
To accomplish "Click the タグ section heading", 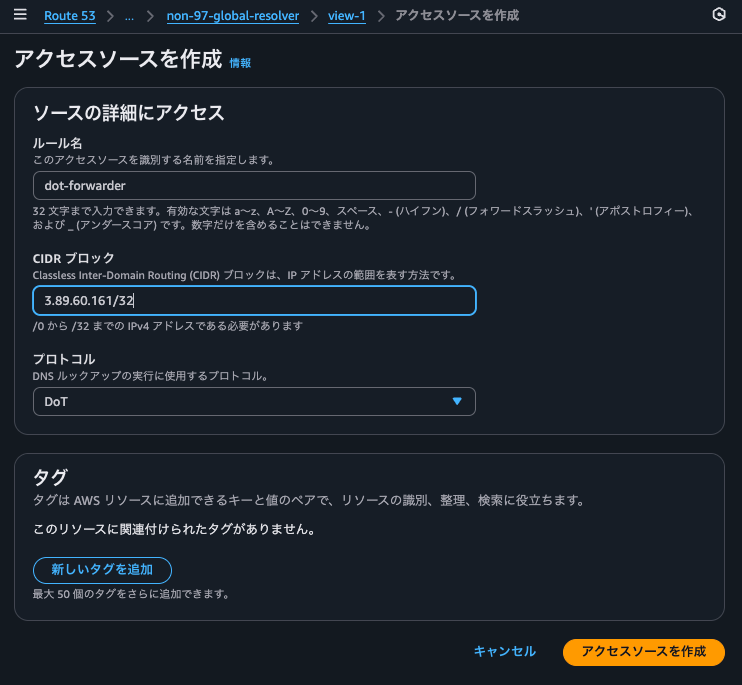I will pyautogui.click(x=51, y=477).
